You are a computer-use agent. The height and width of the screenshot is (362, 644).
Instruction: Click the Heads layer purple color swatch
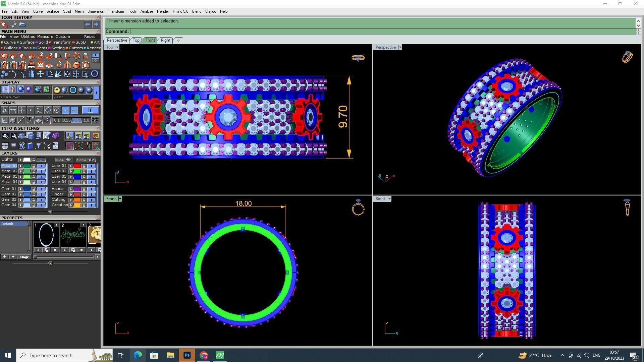[77, 189]
